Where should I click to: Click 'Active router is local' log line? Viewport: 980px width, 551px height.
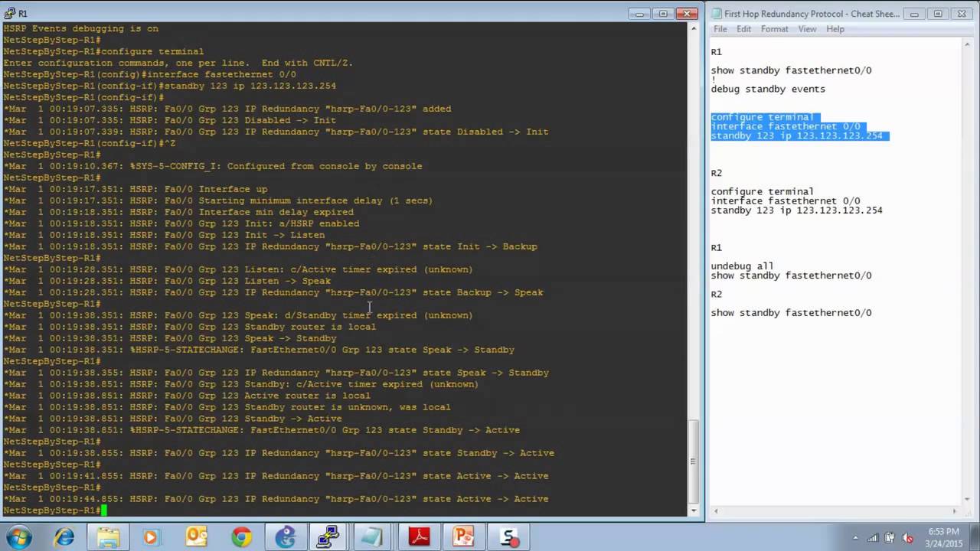point(187,396)
